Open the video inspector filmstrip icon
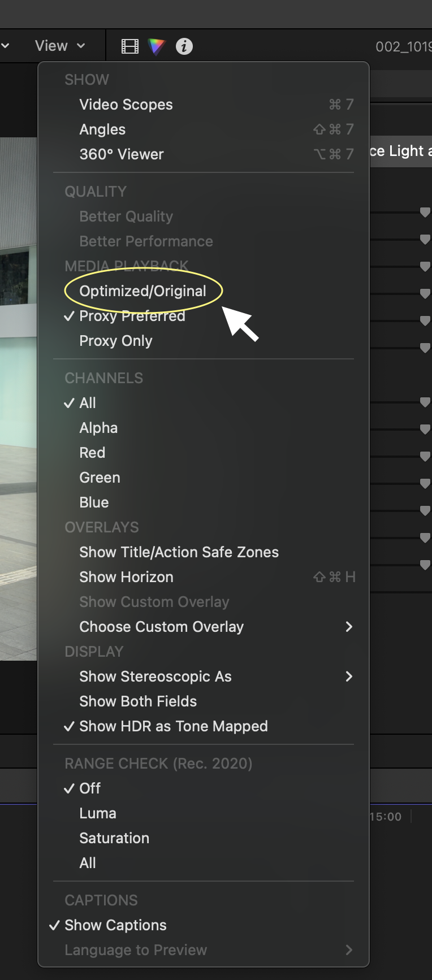The width and height of the screenshot is (432, 980). click(x=130, y=46)
